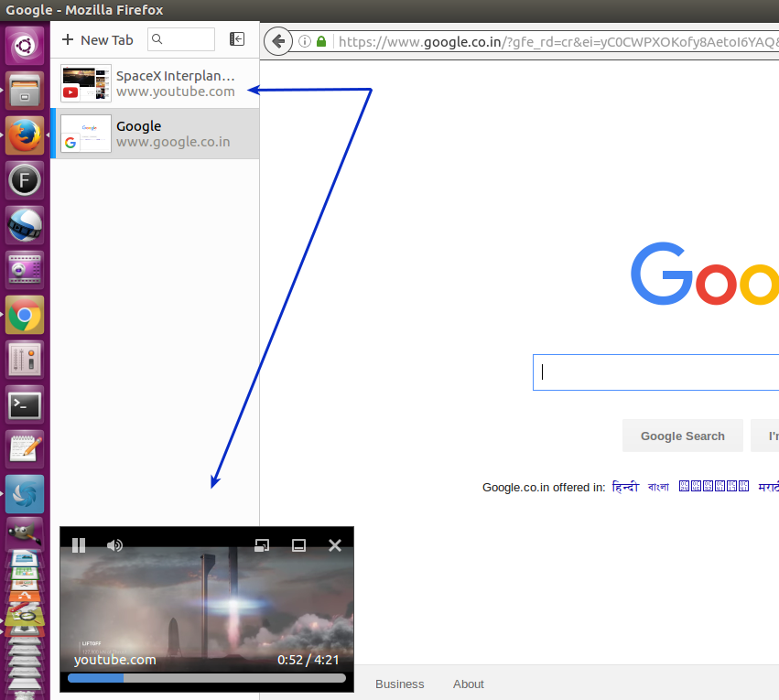Click the Google tab thumbnail preview

pyautogui.click(x=86, y=134)
